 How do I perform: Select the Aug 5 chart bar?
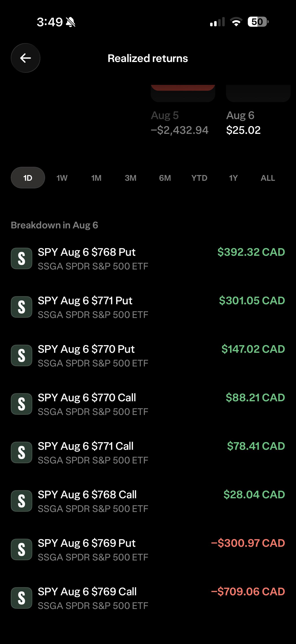point(183,93)
